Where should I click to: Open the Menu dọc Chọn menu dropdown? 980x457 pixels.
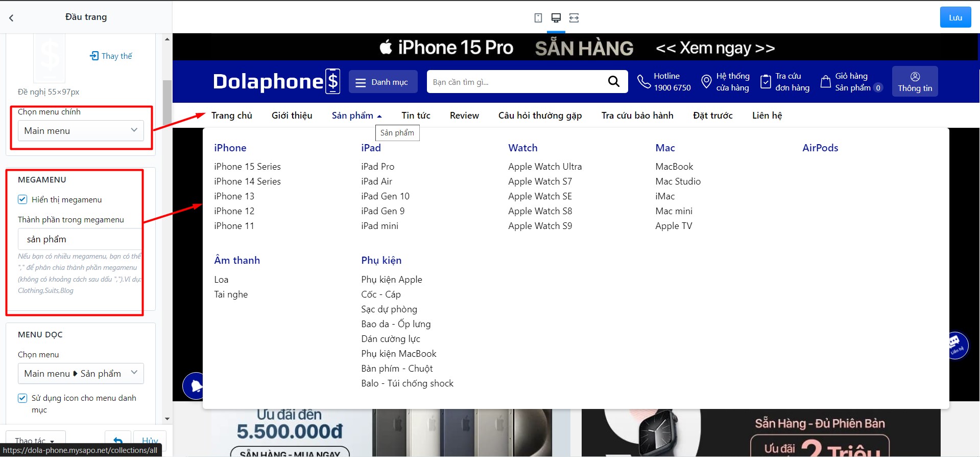coord(81,373)
